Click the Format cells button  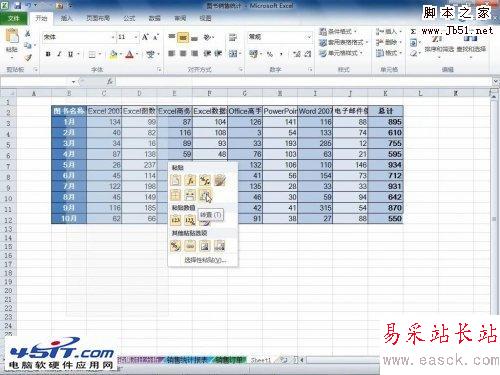(389, 53)
